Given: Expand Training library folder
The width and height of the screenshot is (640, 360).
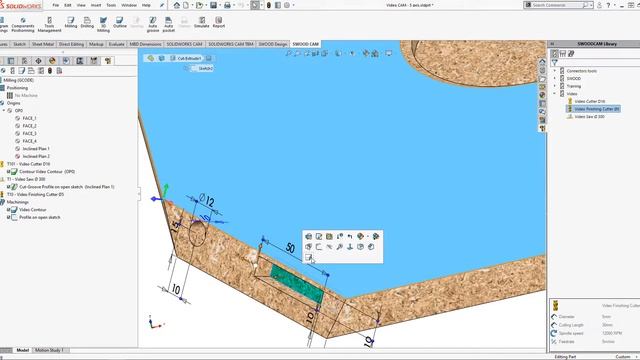Looking at the screenshot, I should click(555, 86).
